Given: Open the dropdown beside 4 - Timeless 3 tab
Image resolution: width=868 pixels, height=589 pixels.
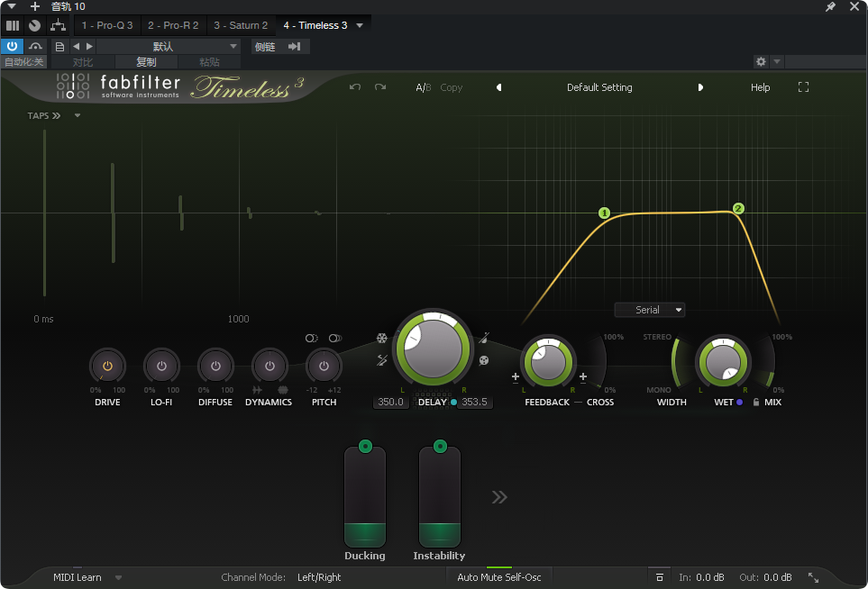Looking at the screenshot, I should click(360, 25).
